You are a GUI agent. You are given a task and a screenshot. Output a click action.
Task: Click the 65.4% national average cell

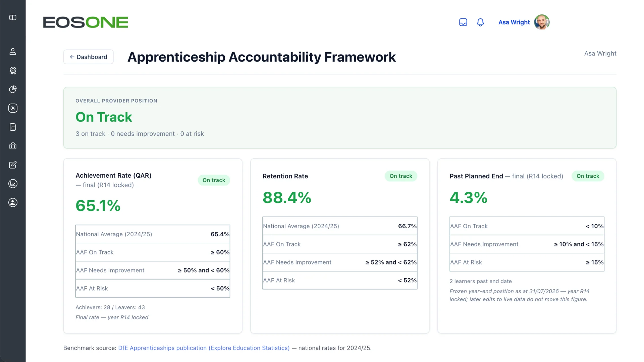220,234
